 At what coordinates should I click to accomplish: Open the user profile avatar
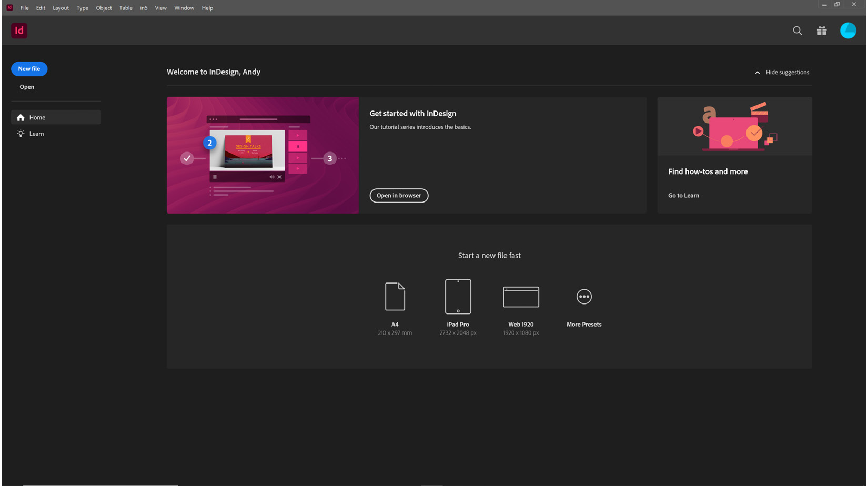(x=848, y=31)
